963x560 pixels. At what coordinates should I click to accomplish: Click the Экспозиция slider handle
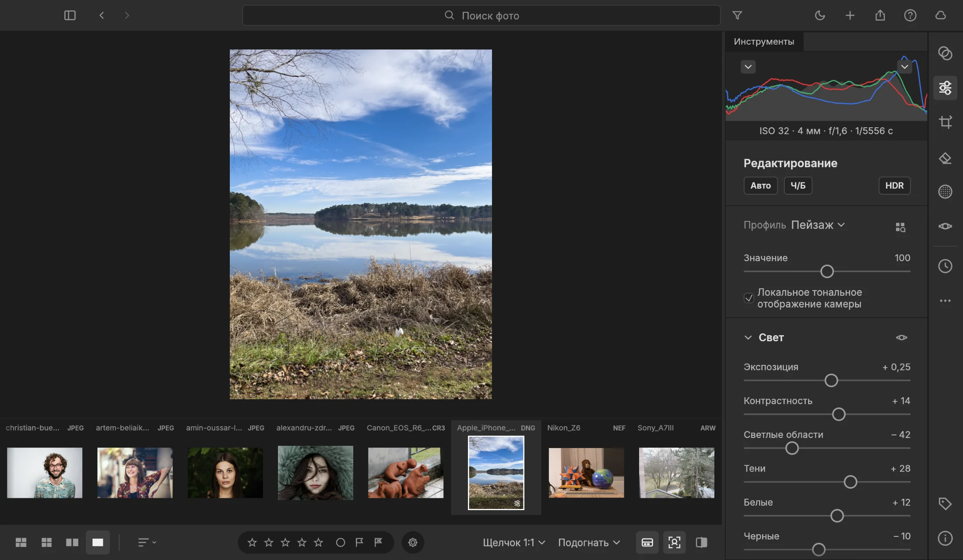(831, 380)
